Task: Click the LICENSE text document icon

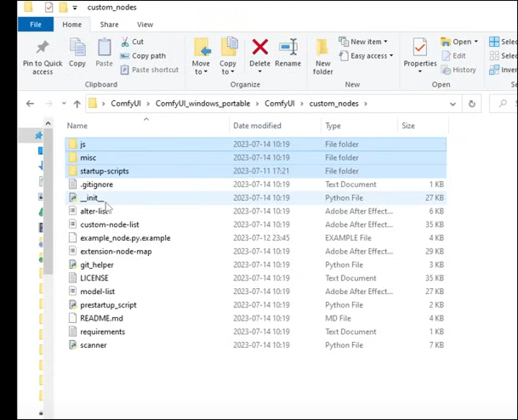Action: (73, 277)
